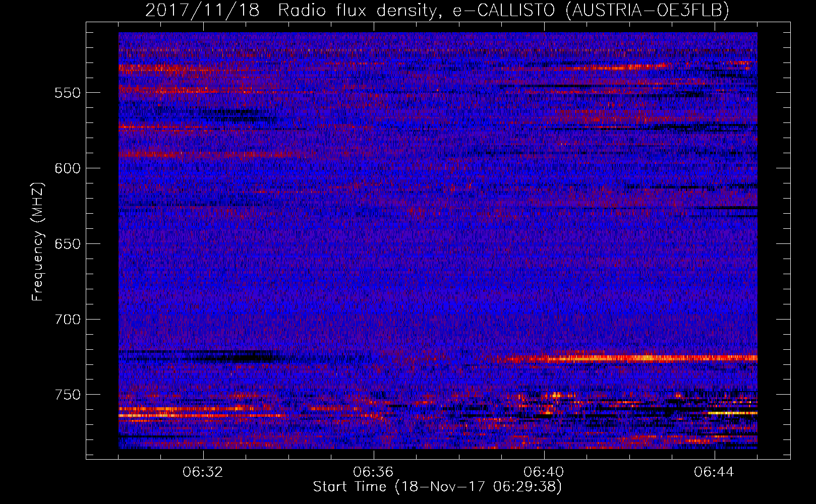Click the Start Time axis caption
The width and height of the screenshot is (816, 504).
437,487
